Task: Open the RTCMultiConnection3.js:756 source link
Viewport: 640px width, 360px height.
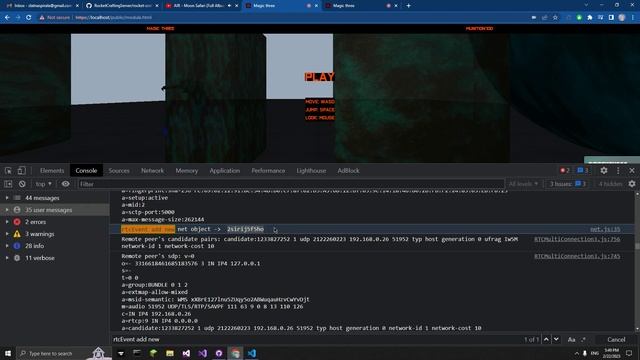Action: point(577,239)
